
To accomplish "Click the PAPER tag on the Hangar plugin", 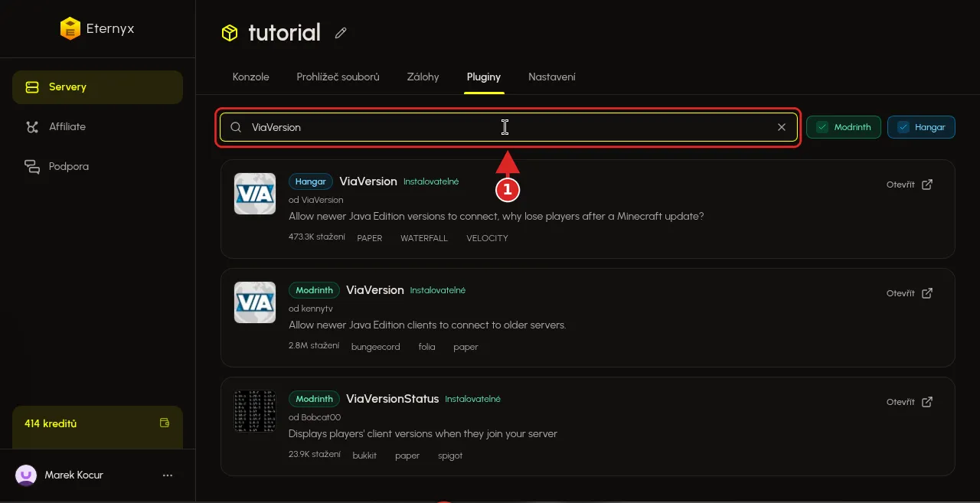I will click(x=370, y=238).
